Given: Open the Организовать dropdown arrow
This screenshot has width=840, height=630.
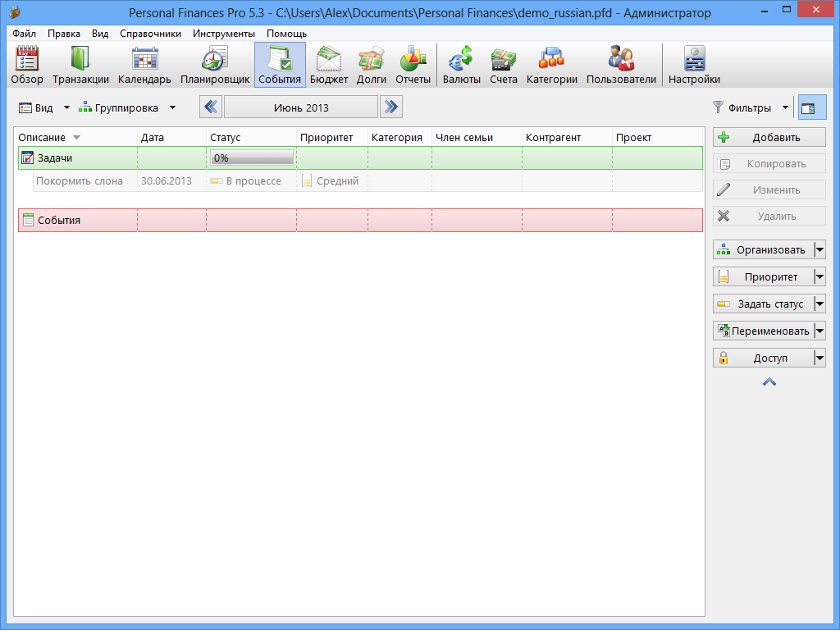Looking at the screenshot, I should tap(819, 250).
